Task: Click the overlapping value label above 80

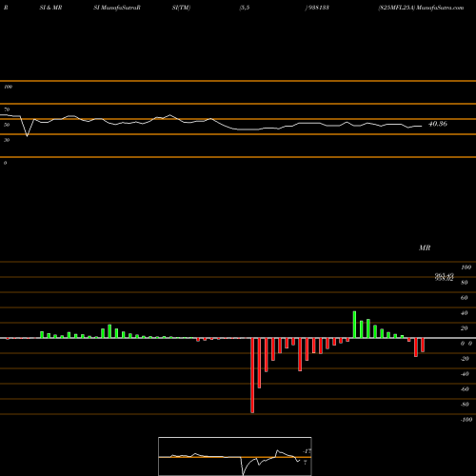Action: 444,277
